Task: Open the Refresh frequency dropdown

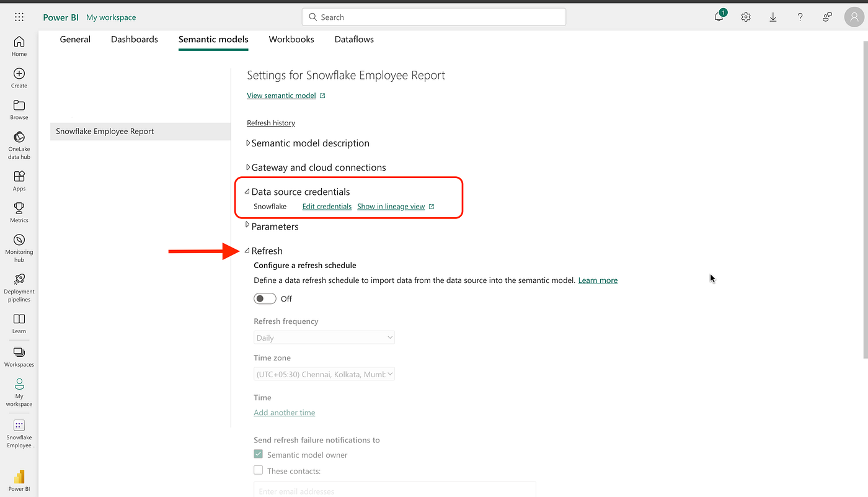Action: tap(324, 338)
